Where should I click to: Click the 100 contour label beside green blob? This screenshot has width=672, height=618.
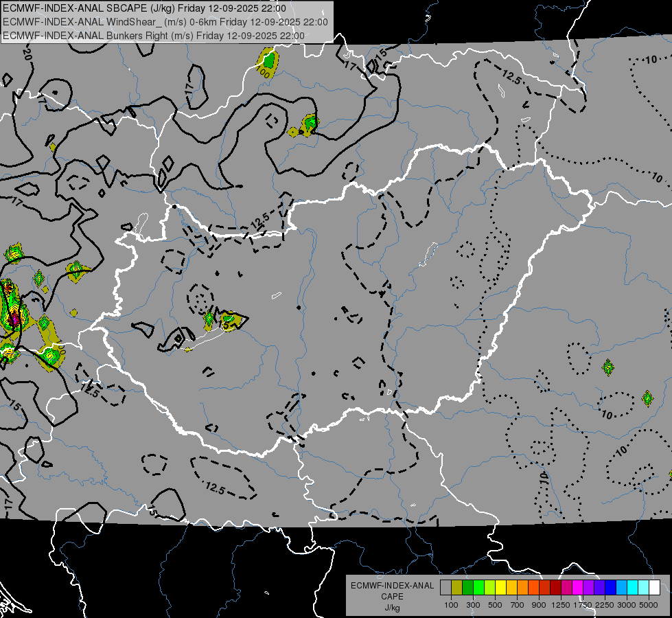click(263, 72)
